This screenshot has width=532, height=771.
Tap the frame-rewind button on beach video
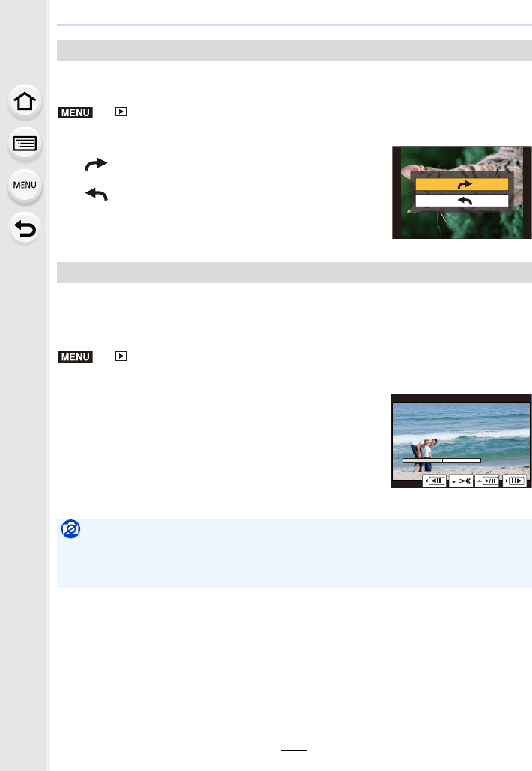click(x=435, y=481)
